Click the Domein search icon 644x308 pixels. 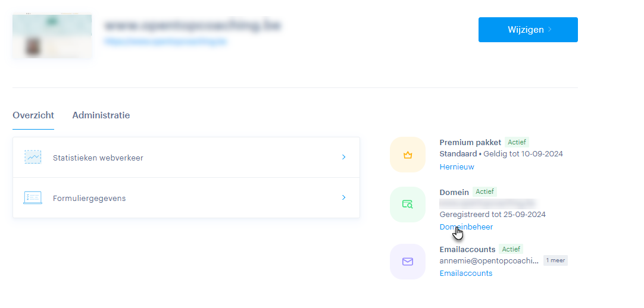tap(408, 204)
